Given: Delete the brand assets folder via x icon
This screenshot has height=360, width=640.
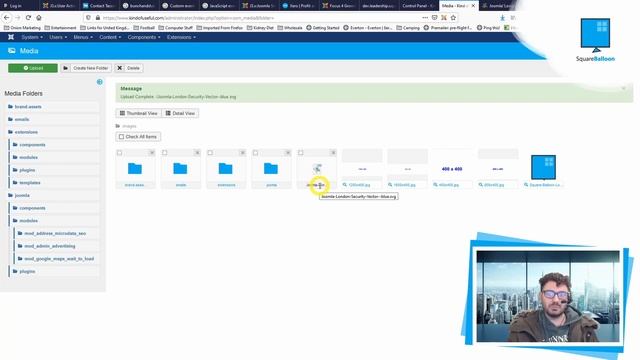Looking at the screenshot, I should [152, 153].
